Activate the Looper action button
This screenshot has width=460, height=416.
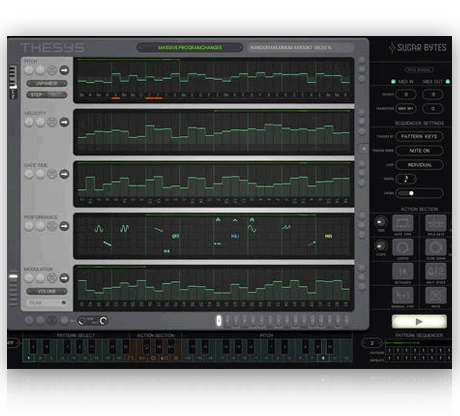click(x=403, y=247)
